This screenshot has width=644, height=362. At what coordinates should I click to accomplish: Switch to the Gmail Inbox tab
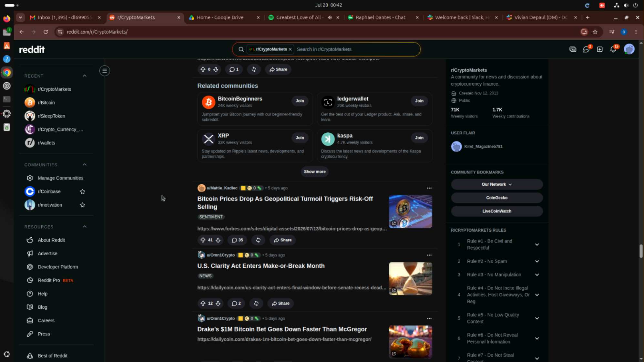65,17
